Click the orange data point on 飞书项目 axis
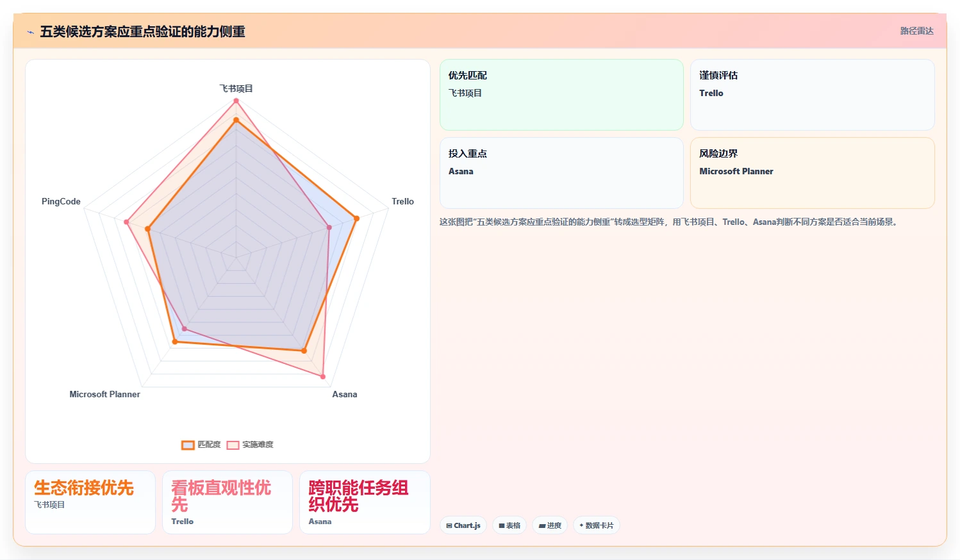 (236, 120)
